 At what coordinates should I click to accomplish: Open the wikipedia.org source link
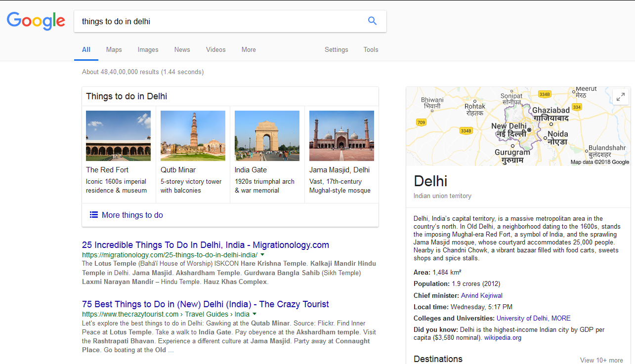(503, 338)
